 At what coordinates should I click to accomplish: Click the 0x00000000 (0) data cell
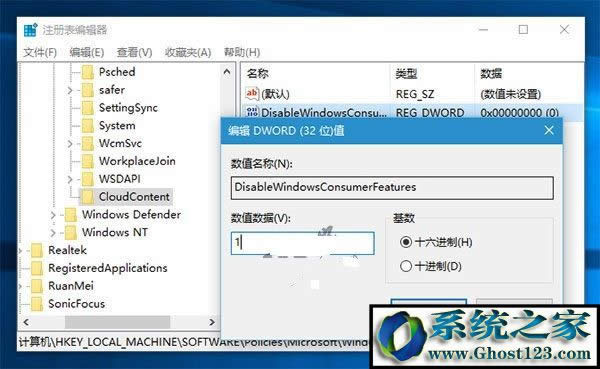point(519,113)
